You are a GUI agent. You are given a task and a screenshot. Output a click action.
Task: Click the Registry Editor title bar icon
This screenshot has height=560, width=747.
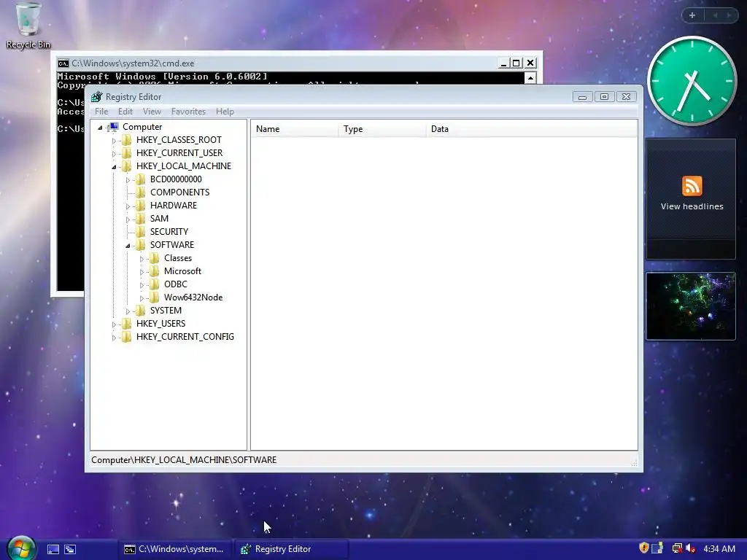click(x=97, y=97)
